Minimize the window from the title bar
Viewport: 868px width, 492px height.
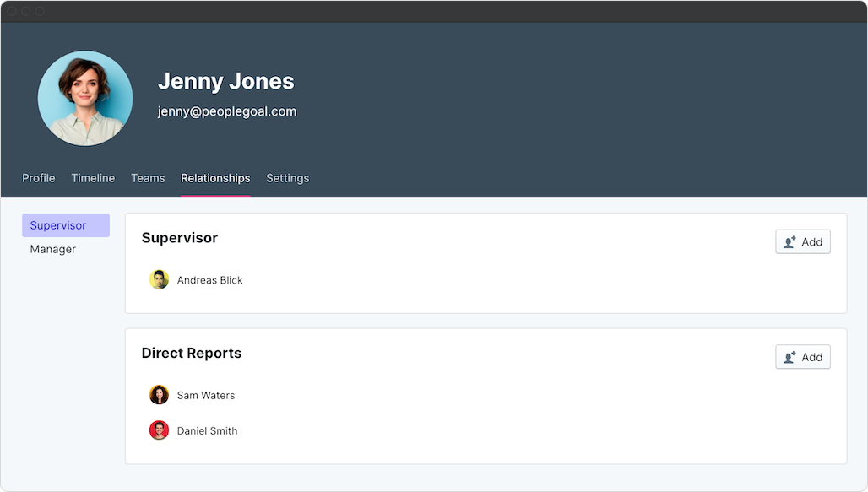coord(26,12)
